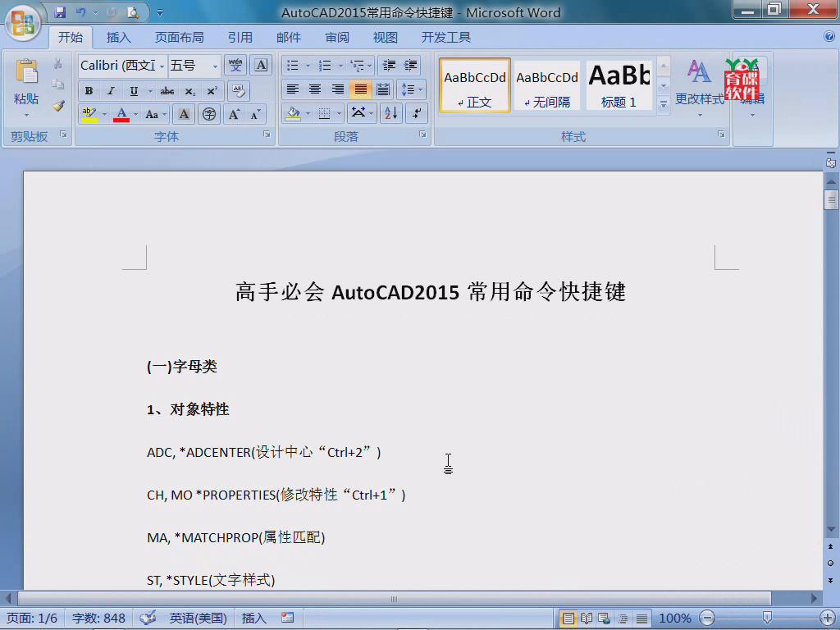Apply character border
This screenshot has width=840, height=630.
point(261,66)
